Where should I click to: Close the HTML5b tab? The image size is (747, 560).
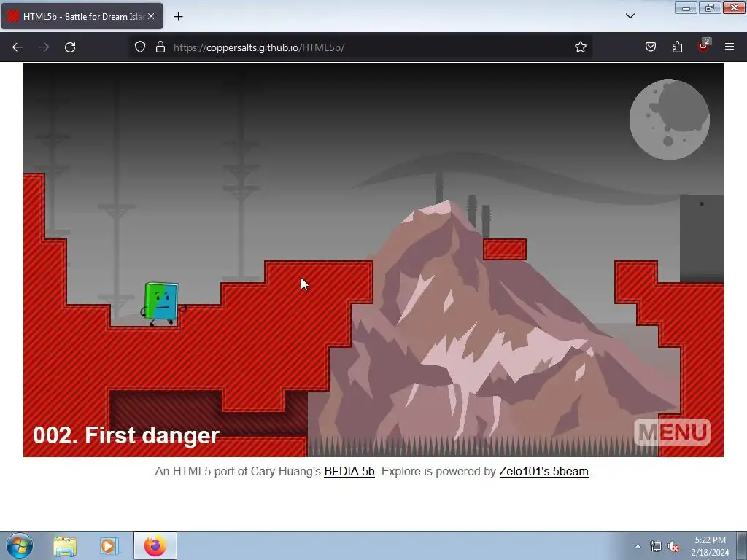click(151, 16)
